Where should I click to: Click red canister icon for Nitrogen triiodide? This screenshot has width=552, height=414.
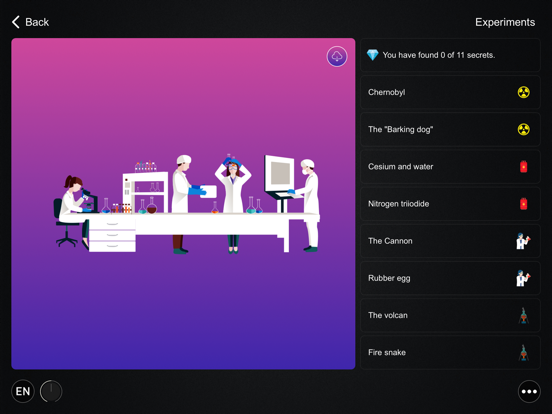(x=523, y=203)
